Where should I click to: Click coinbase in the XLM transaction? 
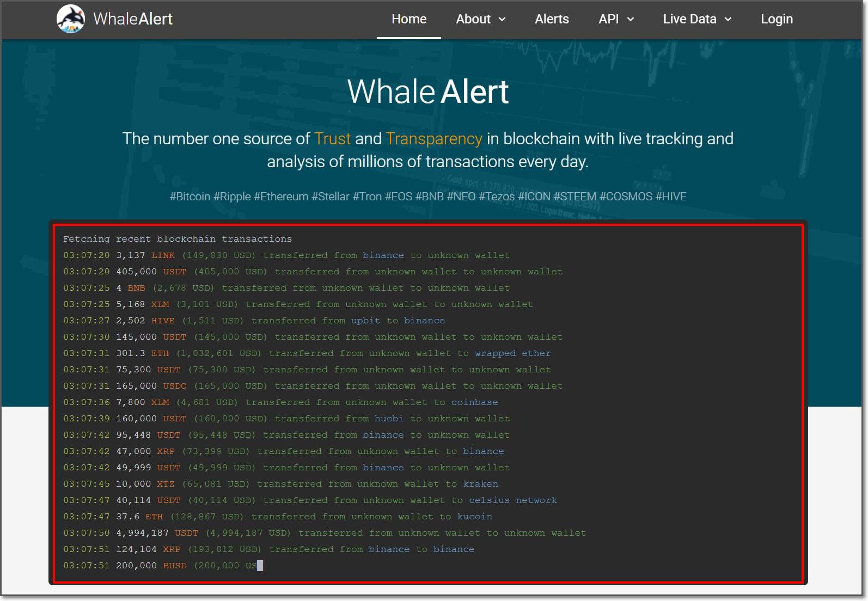tap(474, 402)
